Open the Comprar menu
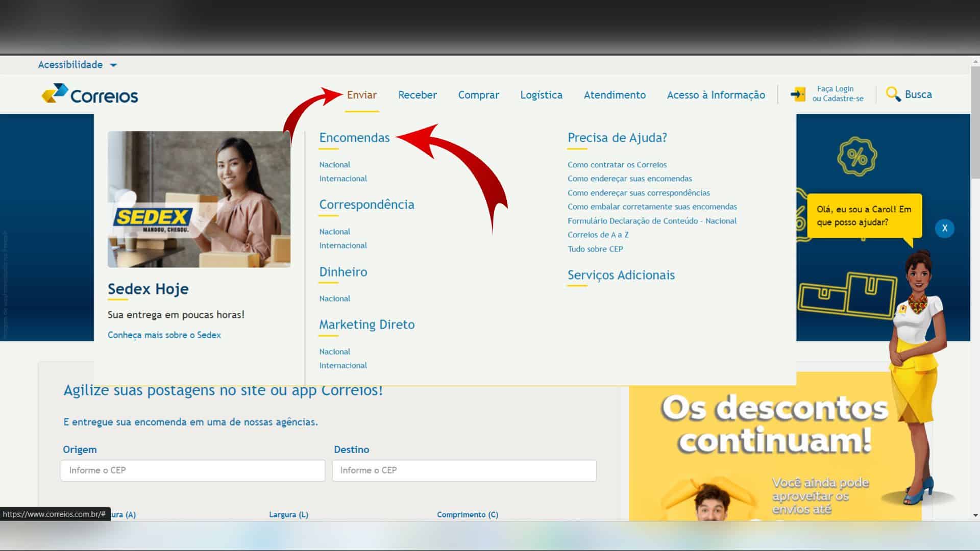The width and height of the screenshot is (980, 551). 478,95
